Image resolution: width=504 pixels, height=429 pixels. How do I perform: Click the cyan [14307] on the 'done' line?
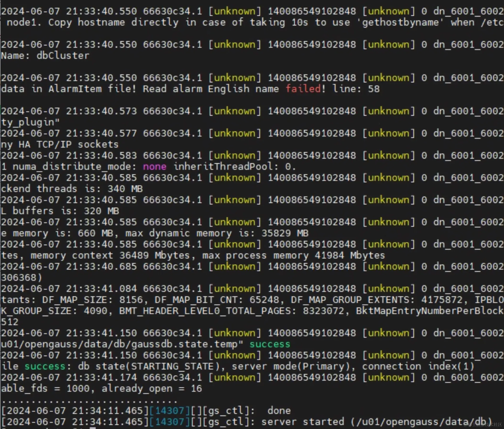pyautogui.click(x=169, y=411)
